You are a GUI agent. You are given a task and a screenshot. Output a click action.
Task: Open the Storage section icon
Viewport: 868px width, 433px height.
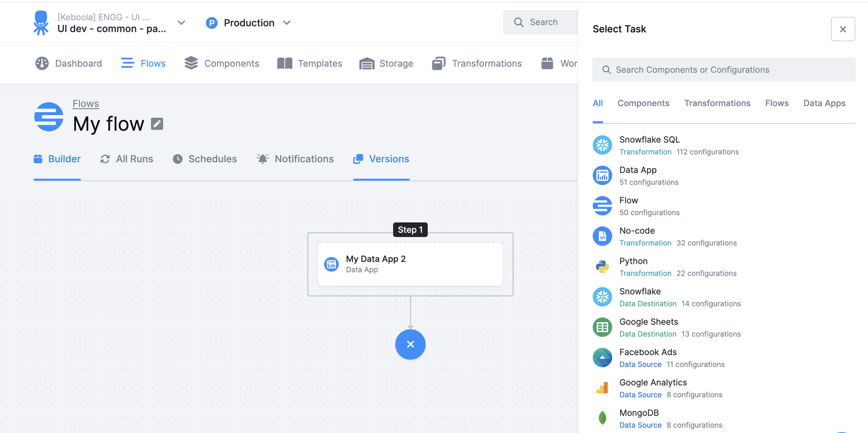(x=366, y=63)
